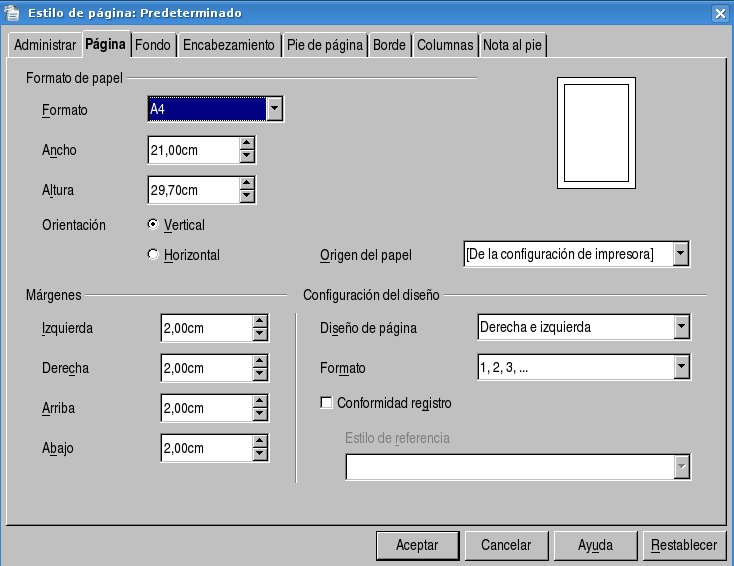Click the Restablecer button
The height and width of the screenshot is (566, 734).
tap(684, 545)
